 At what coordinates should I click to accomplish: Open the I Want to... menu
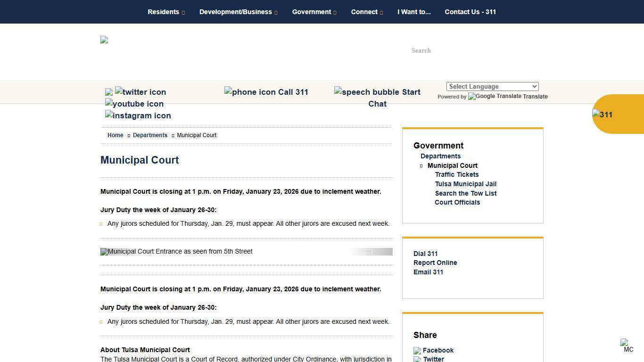[x=414, y=12]
